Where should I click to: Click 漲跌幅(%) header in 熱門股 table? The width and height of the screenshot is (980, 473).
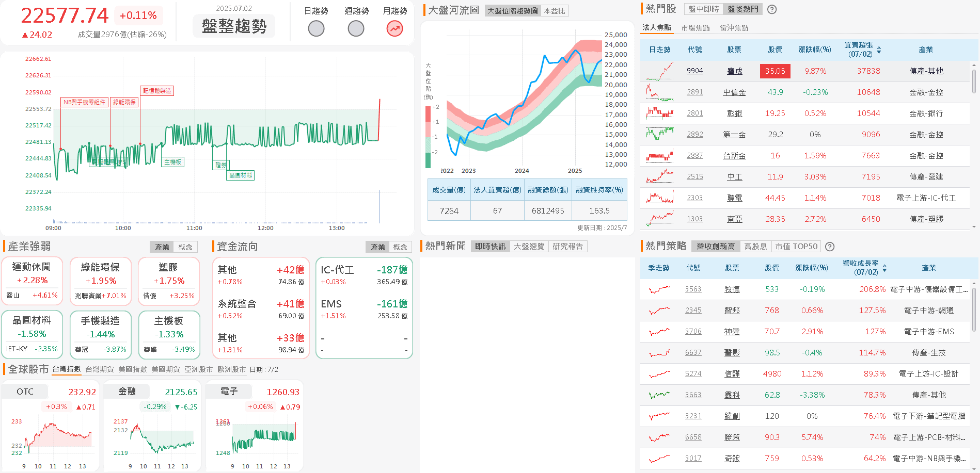[x=815, y=50]
